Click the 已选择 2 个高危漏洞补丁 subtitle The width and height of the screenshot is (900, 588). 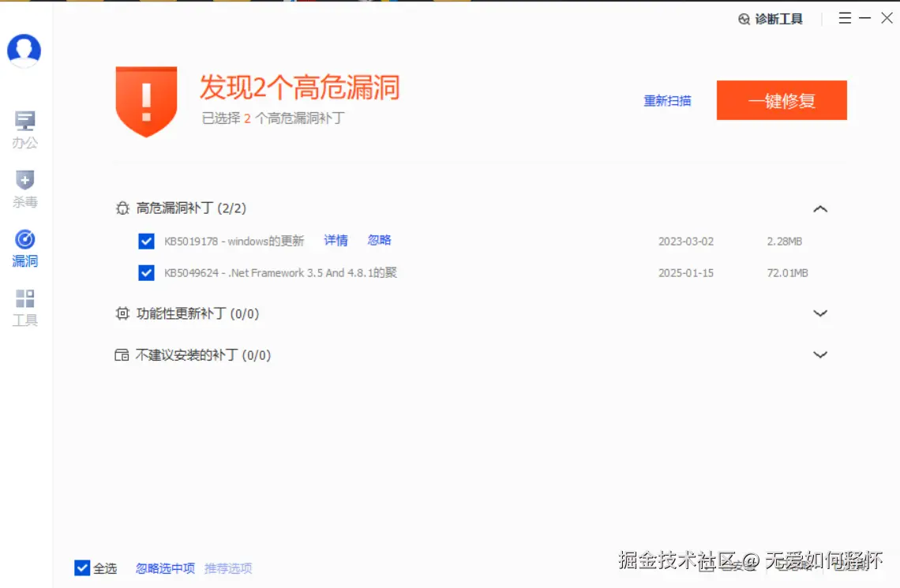coord(273,118)
